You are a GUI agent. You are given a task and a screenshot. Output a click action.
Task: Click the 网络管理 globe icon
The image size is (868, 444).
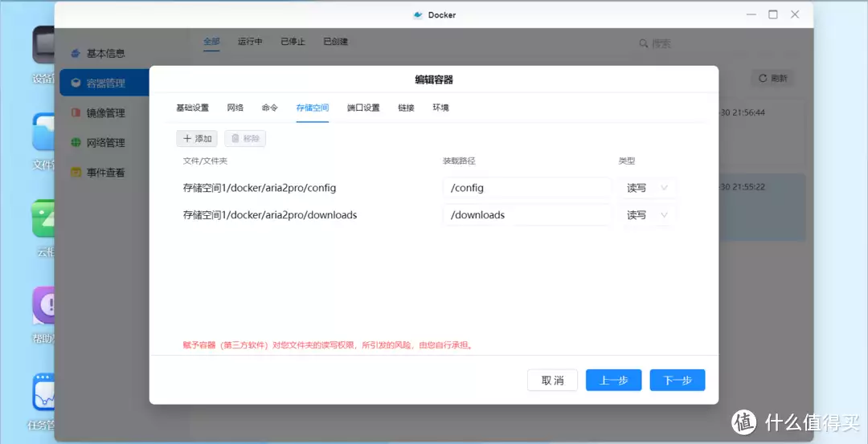click(x=76, y=143)
